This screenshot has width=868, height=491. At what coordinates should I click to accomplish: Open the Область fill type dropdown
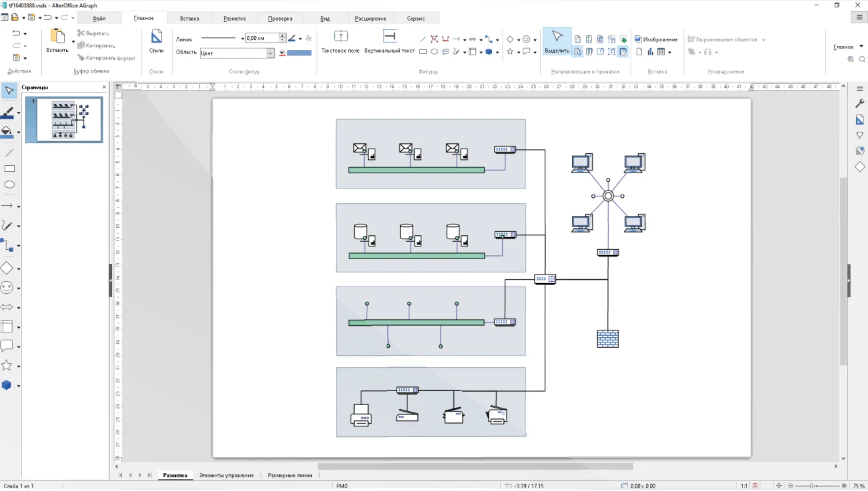pyautogui.click(x=271, y=53)
